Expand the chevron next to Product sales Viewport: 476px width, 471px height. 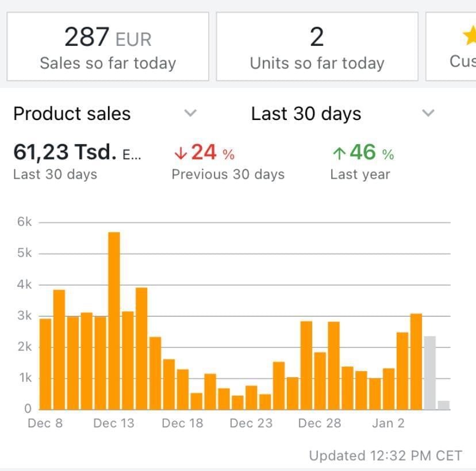click(x=190, y=113)
